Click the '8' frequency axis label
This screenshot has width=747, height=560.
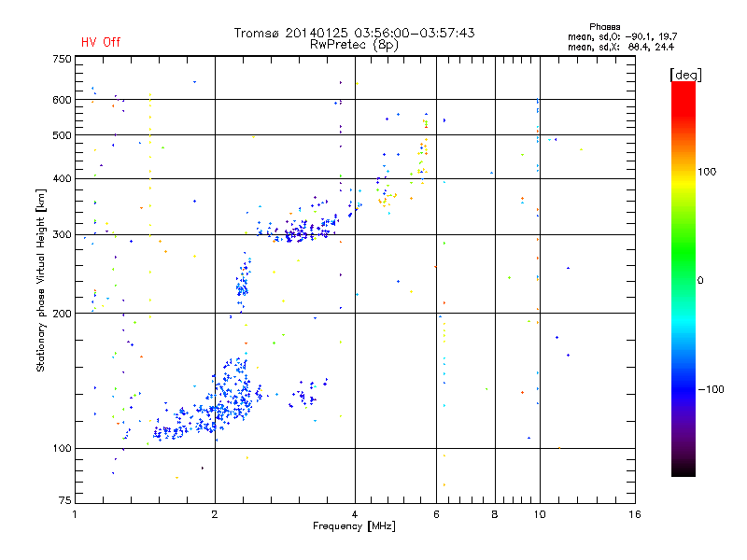point(495,514)
